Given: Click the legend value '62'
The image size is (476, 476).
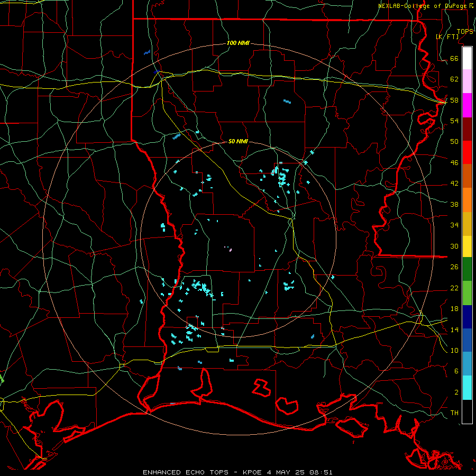Looking at the screenshot, I should pos(454,79).
